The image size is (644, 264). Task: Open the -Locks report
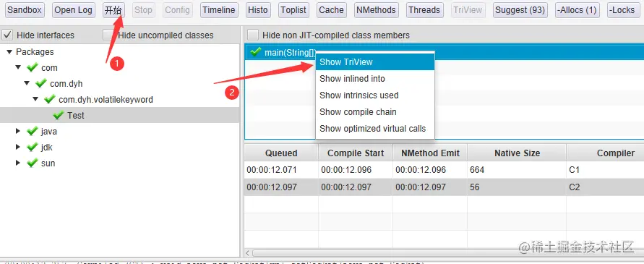pyautogui.click(x=623, y=10)
